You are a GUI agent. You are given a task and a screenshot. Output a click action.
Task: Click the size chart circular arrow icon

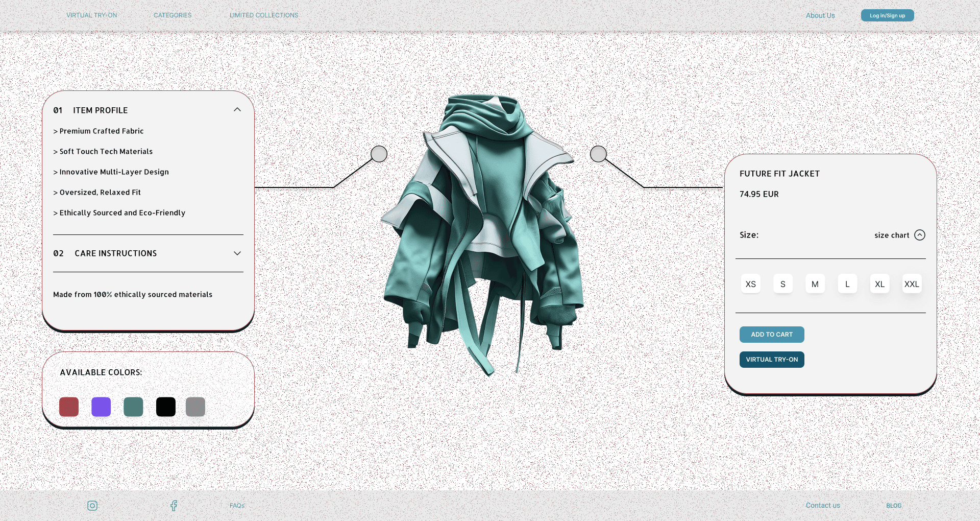[x=920, y=235]
